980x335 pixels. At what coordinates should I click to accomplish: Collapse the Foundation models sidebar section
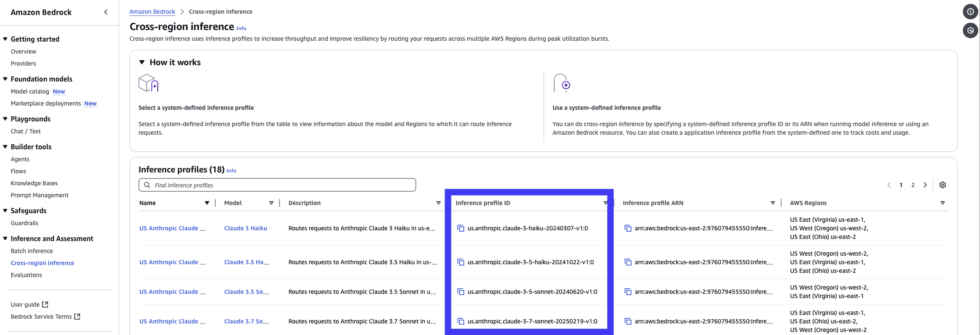(x=5, y=79)
